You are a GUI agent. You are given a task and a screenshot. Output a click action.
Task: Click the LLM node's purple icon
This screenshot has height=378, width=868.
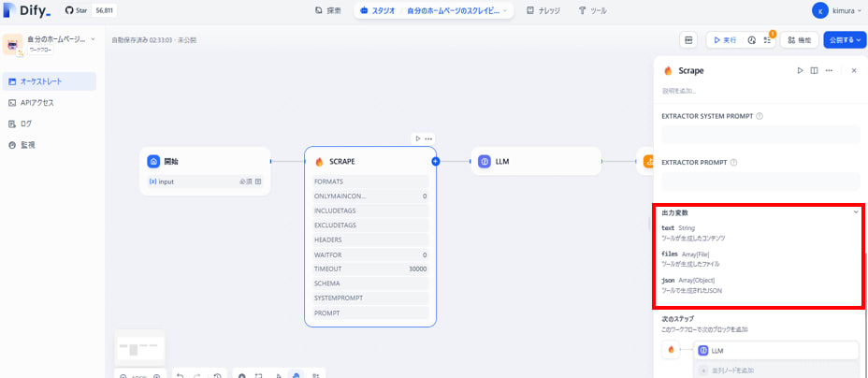click(x=485, y=162)
